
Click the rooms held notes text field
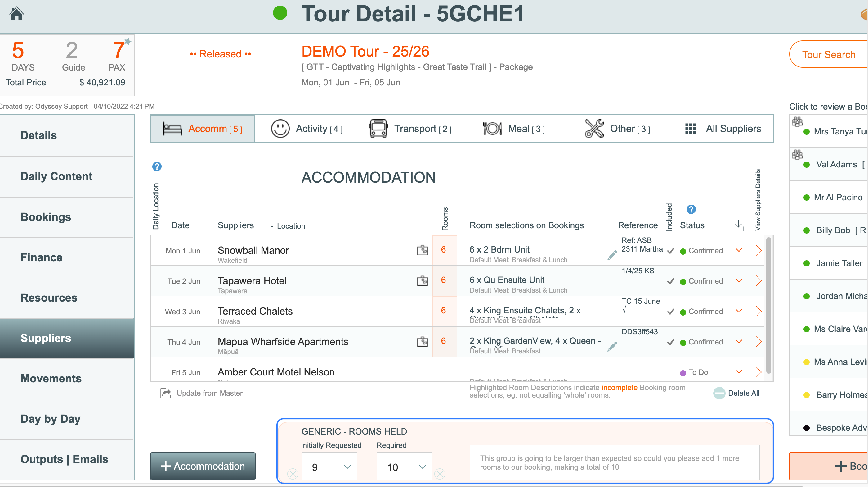[x=614, y=462]
